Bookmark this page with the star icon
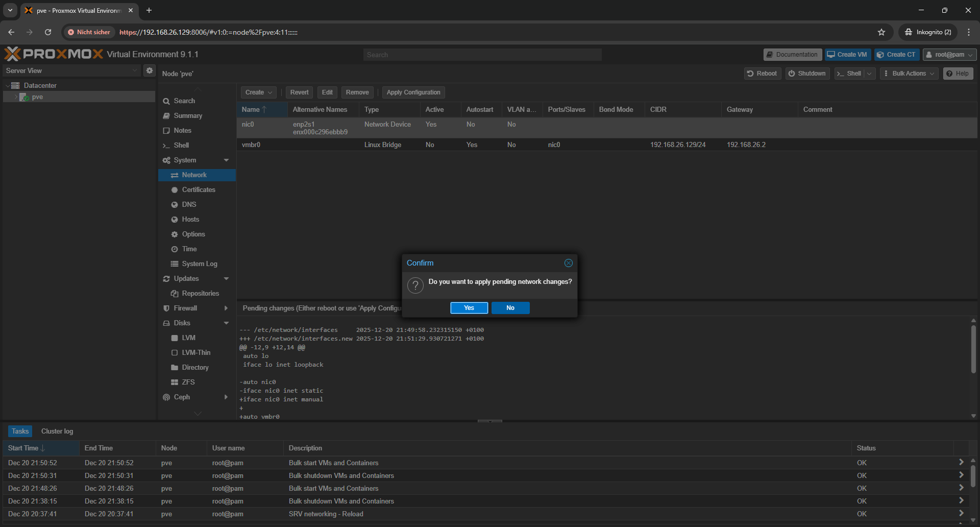Image resolution: width=980 pixels, height=527 pixels. [881, 32]
